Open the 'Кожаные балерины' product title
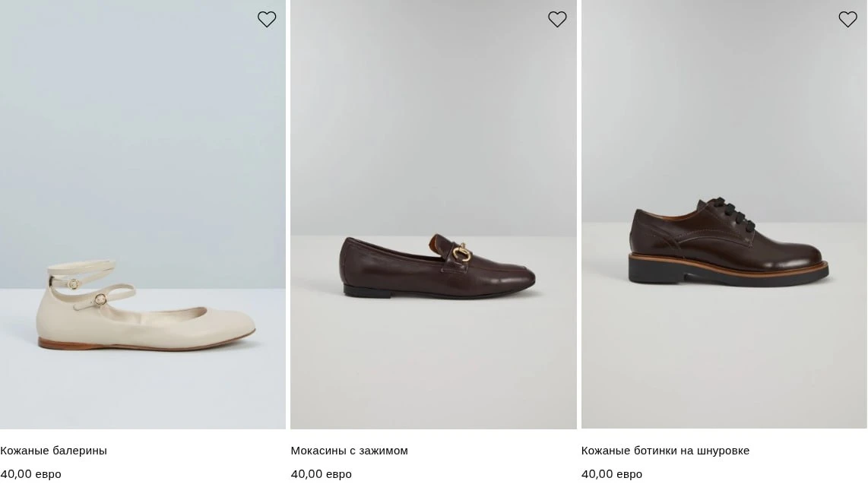This screenshot has width=868, height=500. (54, 451)
